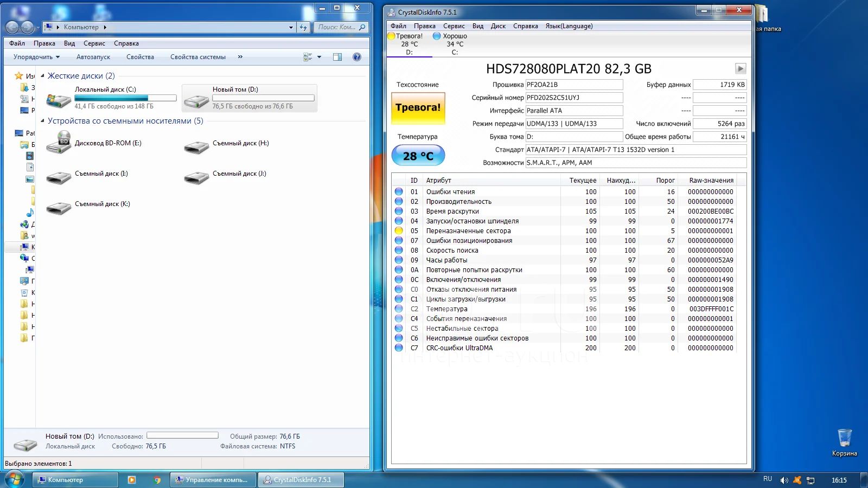This screenshot has width=868, height=488.
Task: Open Explorer help icon
Action: tap(357, 57)
